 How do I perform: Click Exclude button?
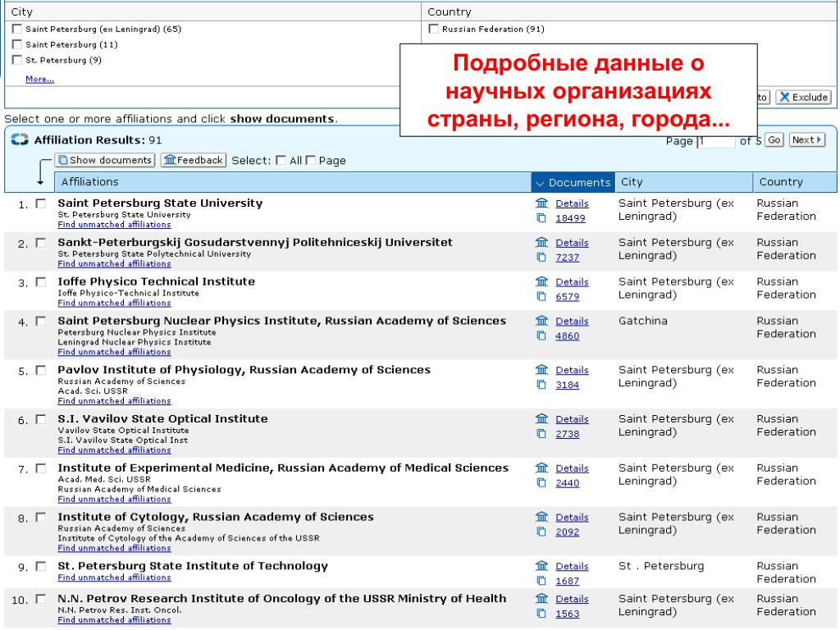coord(804,97)
